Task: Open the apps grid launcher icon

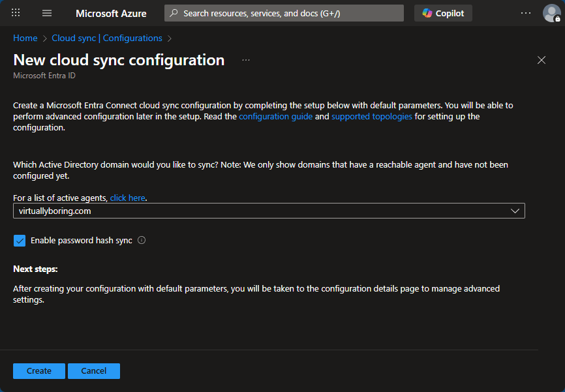Action: [x=16, y=13]
